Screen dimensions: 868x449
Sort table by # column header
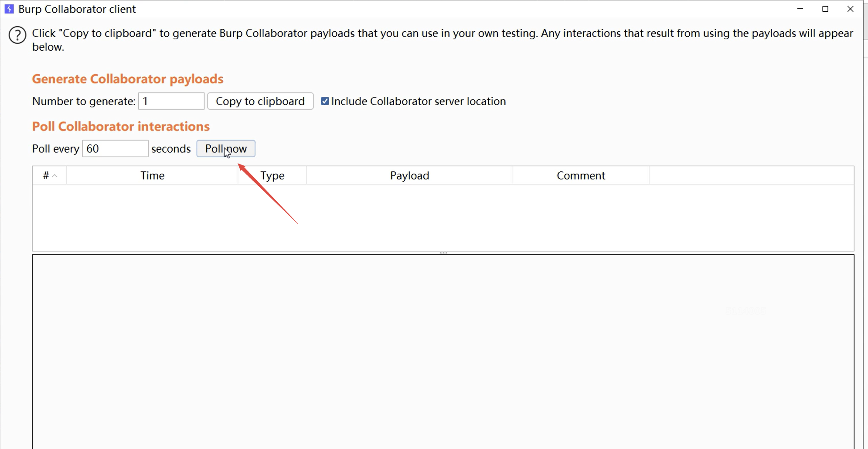tap(49, 175)
